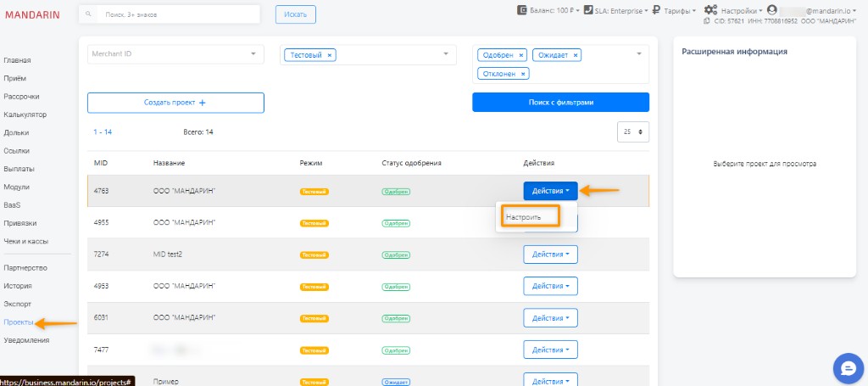
Task: Click the Ожидает status badge
Action: click(x=396, y=382)
